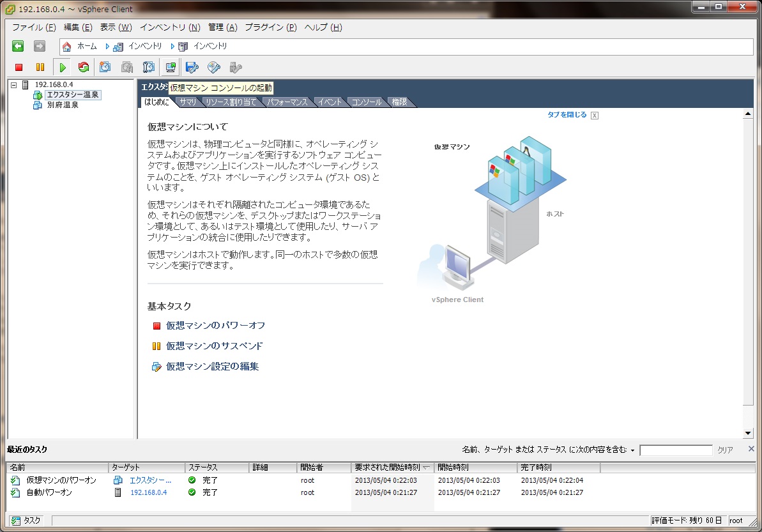Click the host server icon in tree
The height and width of the screenshot is (532, 762).
pyautogui.click(x=26, y=84)
